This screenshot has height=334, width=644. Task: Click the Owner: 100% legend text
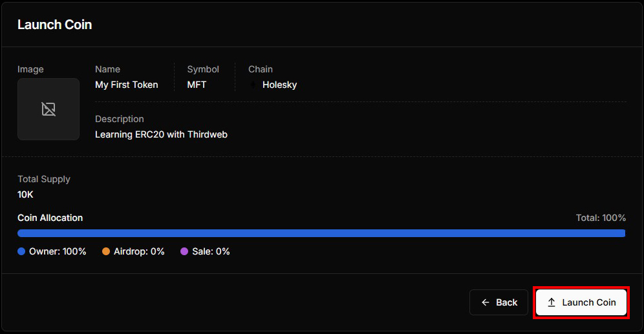point(58,251)
